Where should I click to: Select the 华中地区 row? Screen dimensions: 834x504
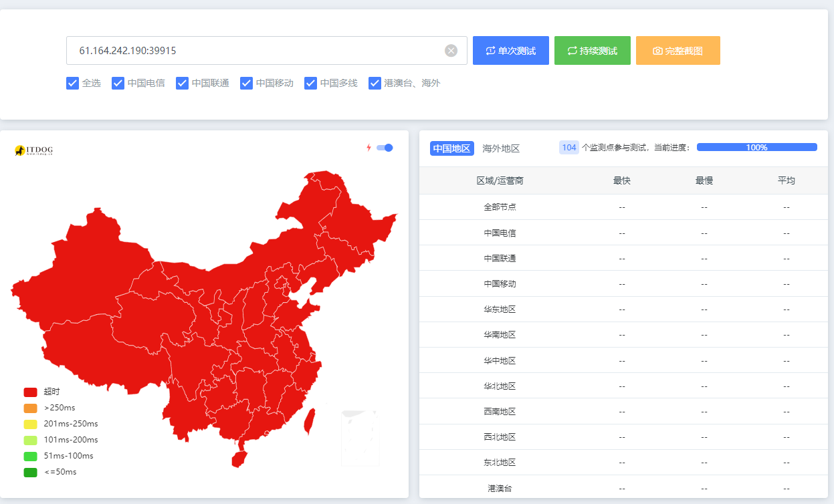[623, 360]
